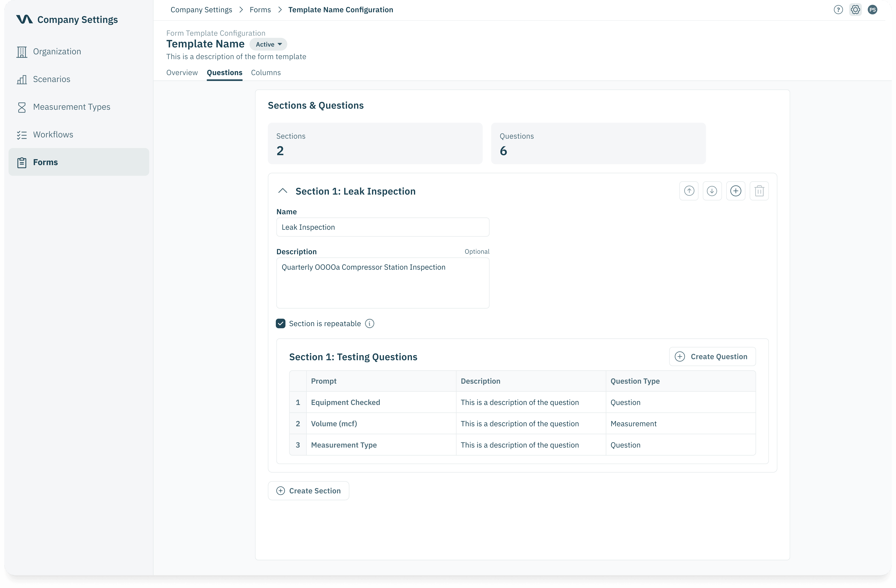Uncheck the Section is repeatable checkbox

pos(281,323)
